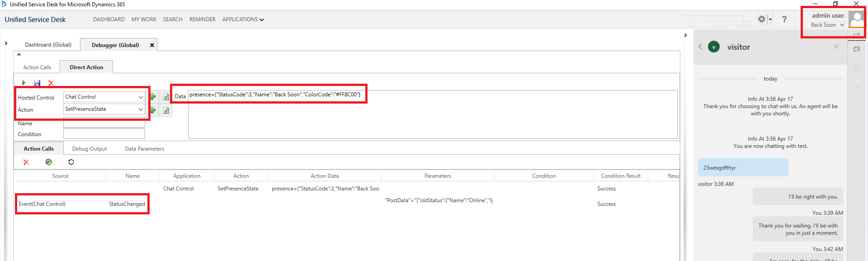Close the visitor chat with X
Image resolution: width=868 pixels, height=261 pixels.
pos(836,47)
